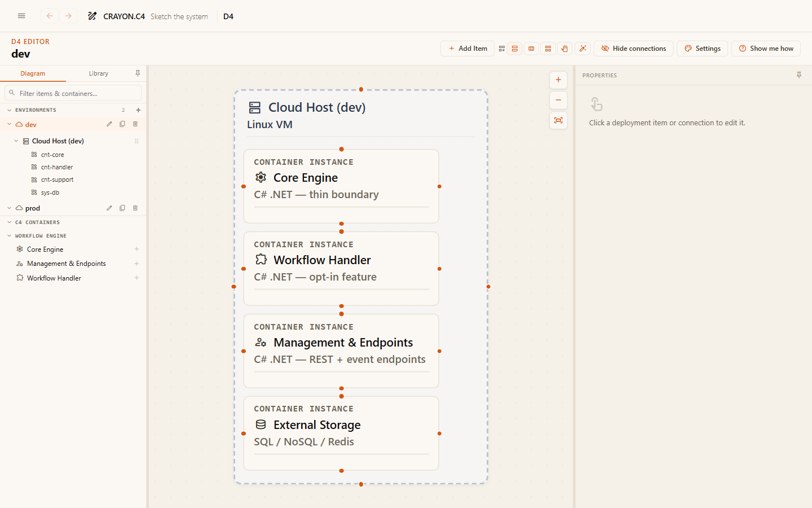Pin the left sidebar panel
812x508 pixels.
pos(138,73)
